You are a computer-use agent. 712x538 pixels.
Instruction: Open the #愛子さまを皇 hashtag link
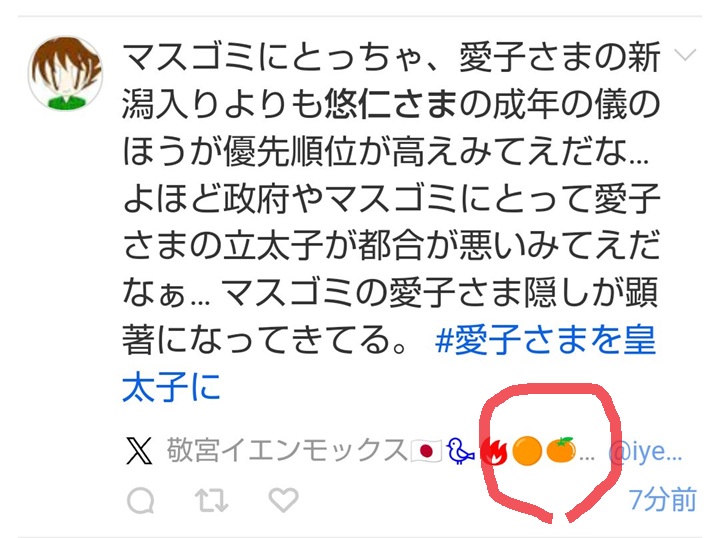point(545,341)
